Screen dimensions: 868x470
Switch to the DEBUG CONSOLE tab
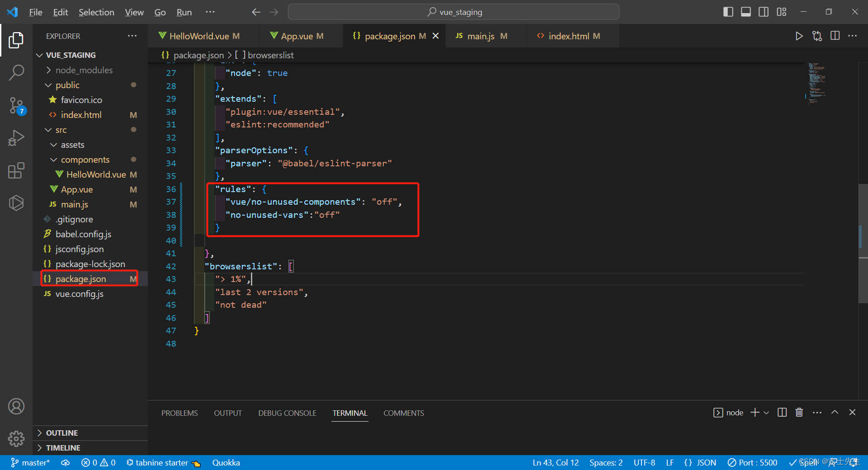pos(287,413)
